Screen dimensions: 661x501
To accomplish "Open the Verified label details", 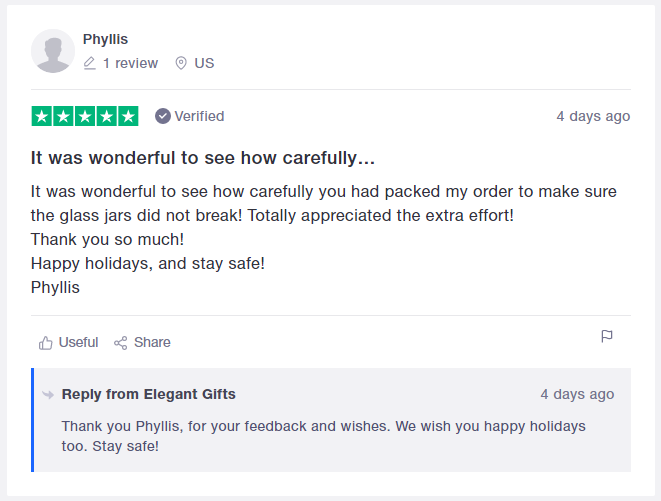I will click(199, 116).
